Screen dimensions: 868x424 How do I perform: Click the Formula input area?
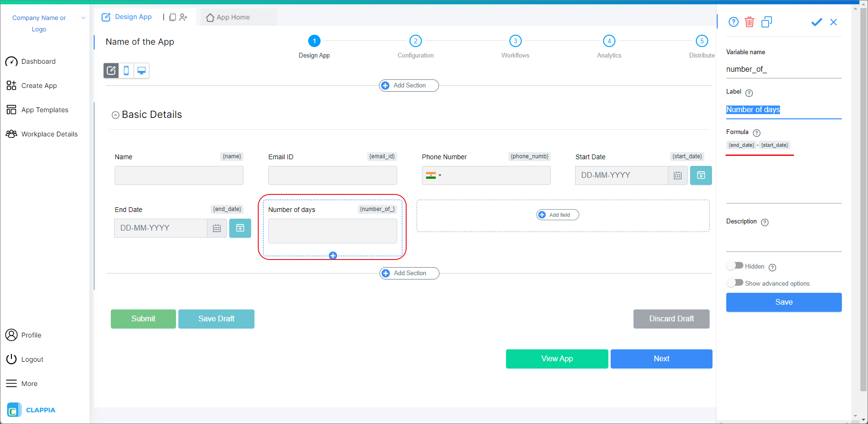point(784,172)
